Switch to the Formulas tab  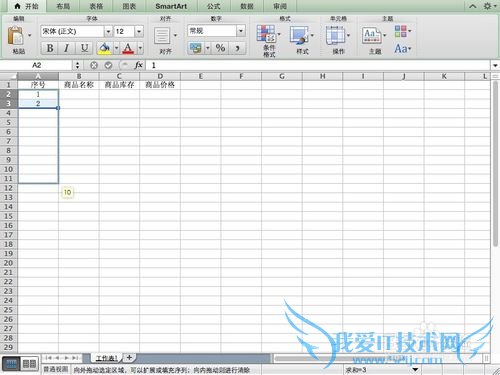[214, 6]
